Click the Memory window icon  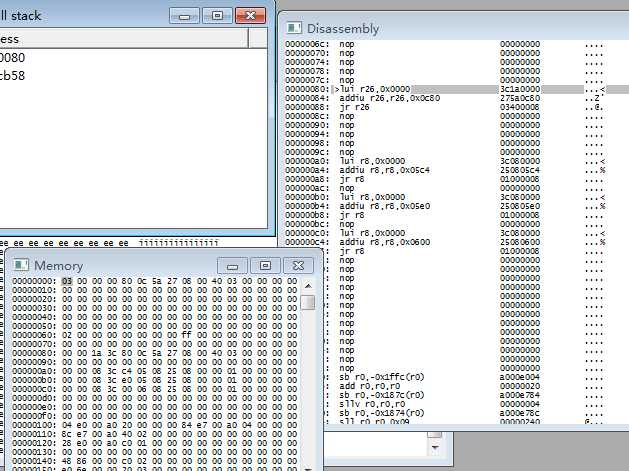click(20, 265)
